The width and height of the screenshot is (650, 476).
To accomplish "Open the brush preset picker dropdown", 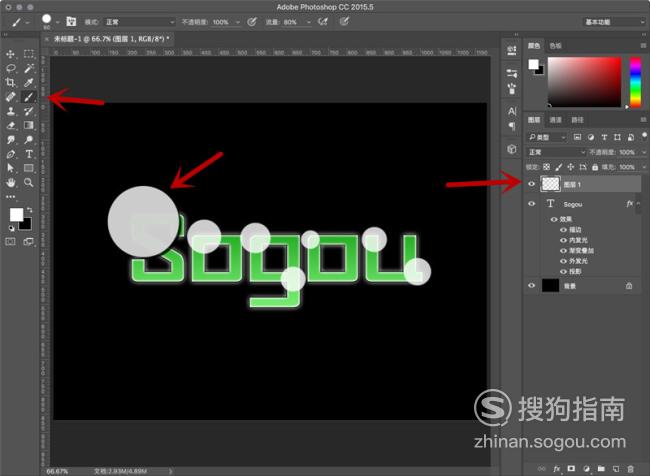I will point(58,22).
